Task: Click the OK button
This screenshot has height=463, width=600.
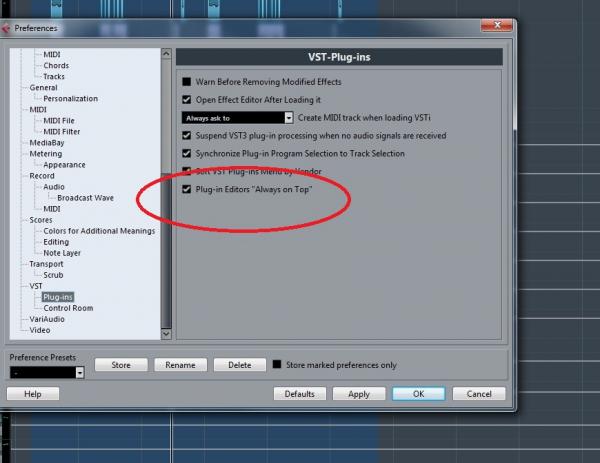Action: click(x=418, y=394)
